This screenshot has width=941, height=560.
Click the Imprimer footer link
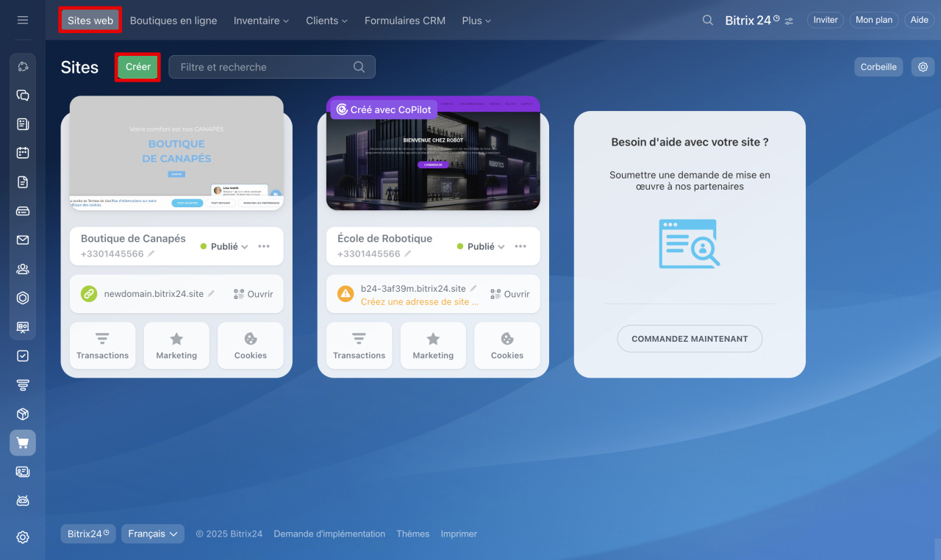pyautogui.click(x=459, y=534)
